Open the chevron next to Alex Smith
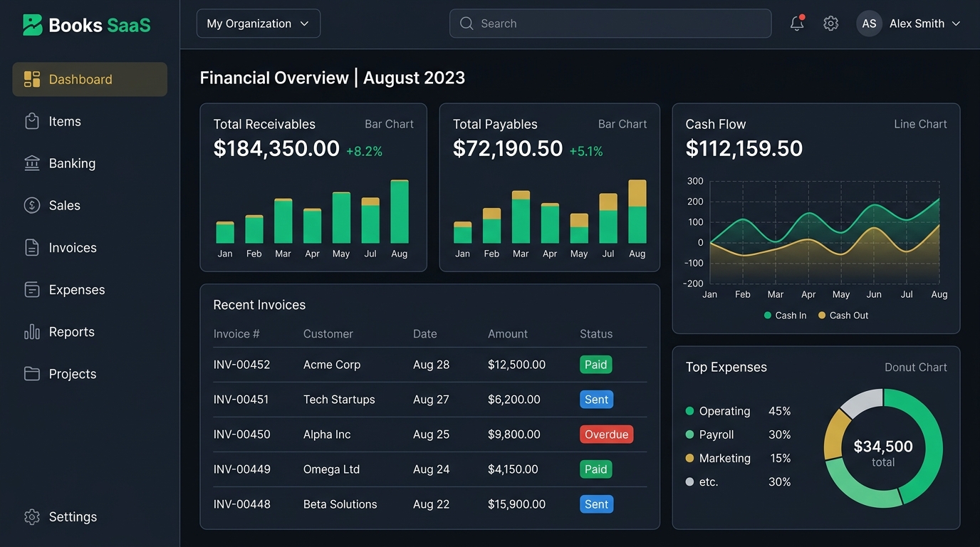 point(956,24)
